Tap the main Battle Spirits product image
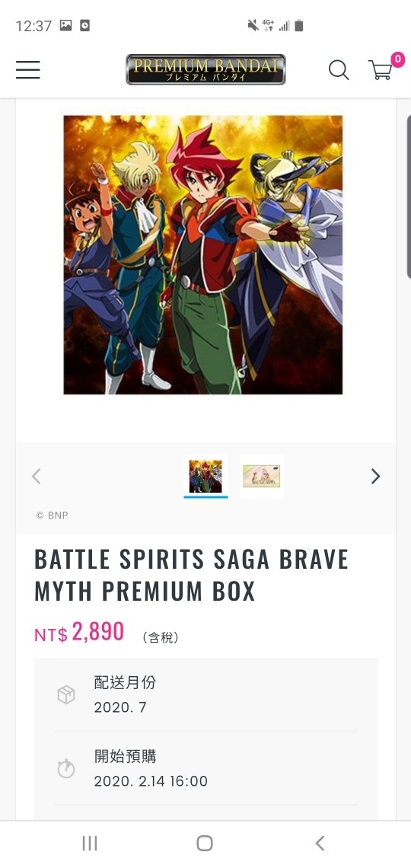The height and width of the screenshot is (868, 411). pyautogui.click(x=203, y=254)
